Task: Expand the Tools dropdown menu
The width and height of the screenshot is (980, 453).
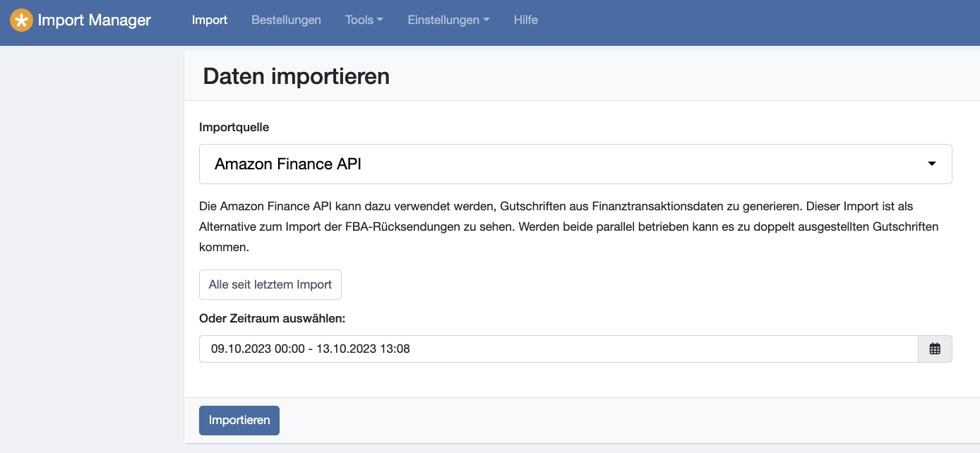Action: 364,20
